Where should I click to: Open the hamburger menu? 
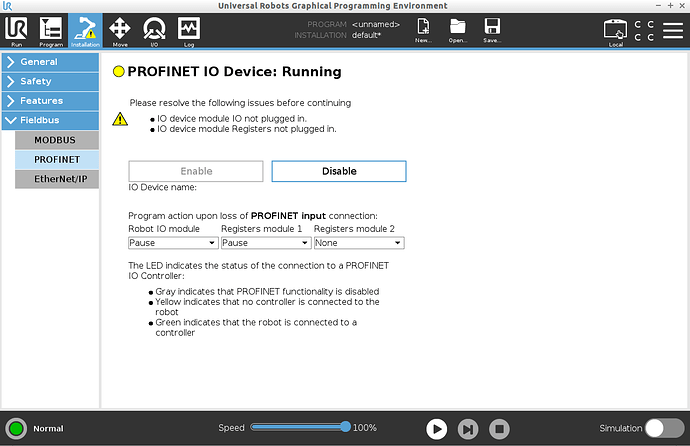coord(673,30)
